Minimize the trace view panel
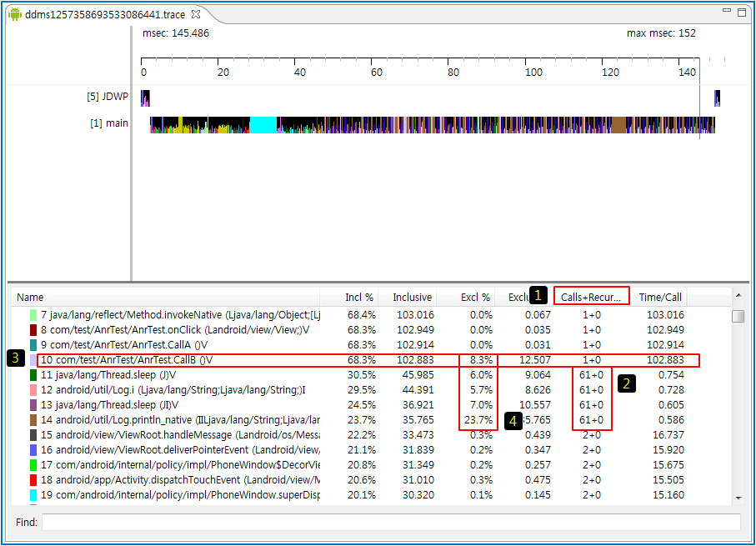The width and height of the screenshot is (756, 546). point(727,11)
